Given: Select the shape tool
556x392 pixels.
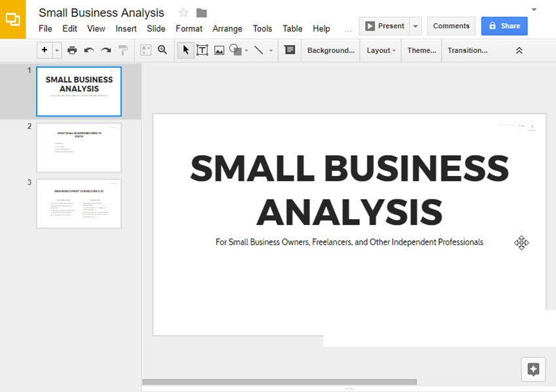Looking at the screenshot, I should 235,50.
